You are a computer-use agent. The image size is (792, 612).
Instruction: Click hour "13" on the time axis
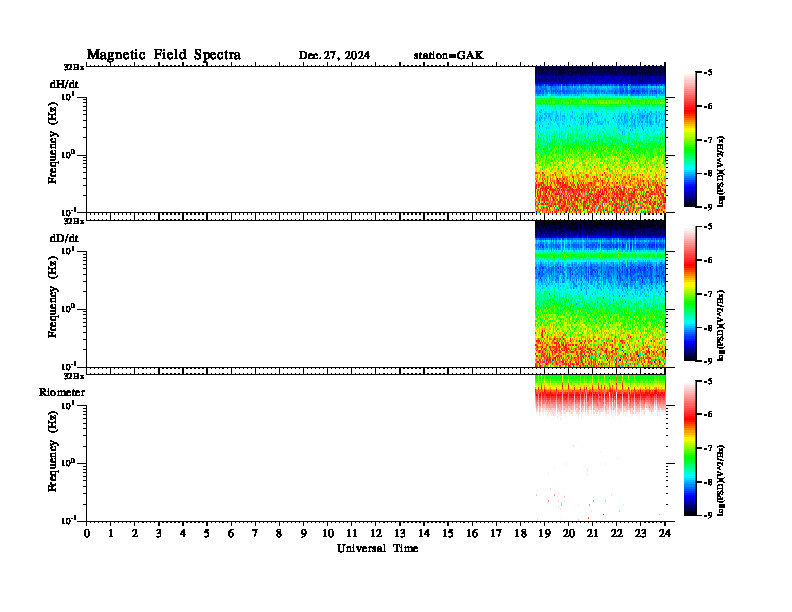(x=400, y=533)
